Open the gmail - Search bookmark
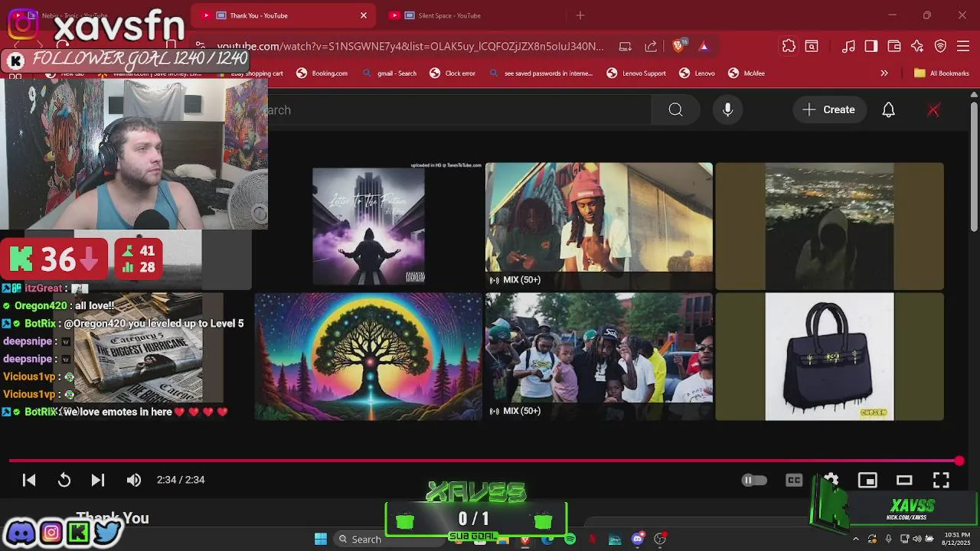Image resolution: width=980 pixels, height=551 pixels. (x=390, y=73)
